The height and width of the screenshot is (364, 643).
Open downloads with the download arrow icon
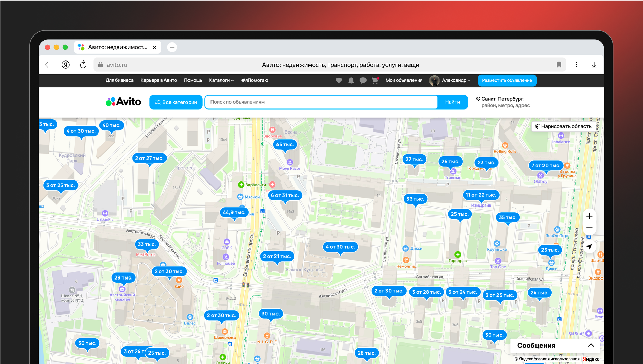click(594, 65)
